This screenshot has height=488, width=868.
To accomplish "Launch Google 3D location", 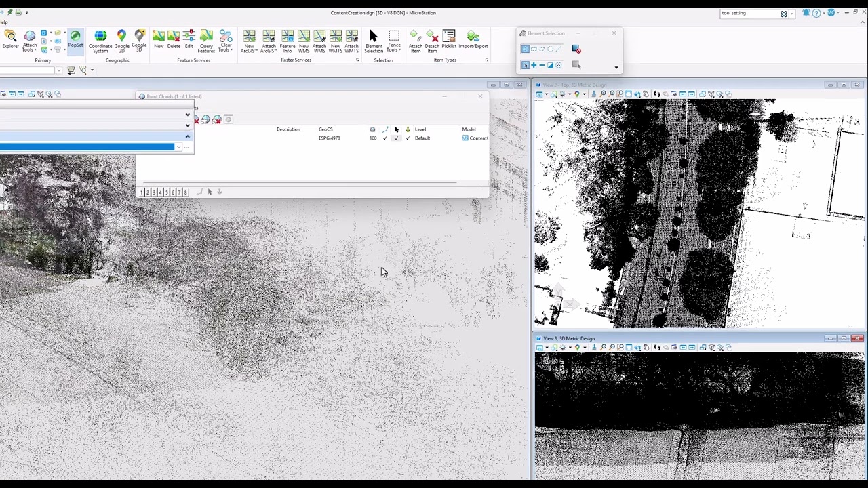I will [139, 42].
